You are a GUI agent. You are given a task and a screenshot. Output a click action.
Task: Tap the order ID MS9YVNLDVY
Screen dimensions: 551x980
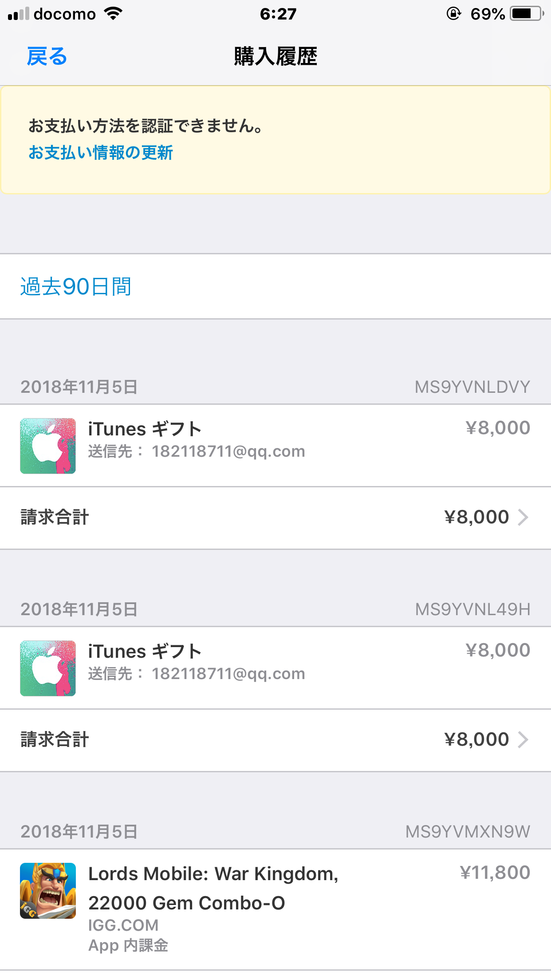(472, 387)
